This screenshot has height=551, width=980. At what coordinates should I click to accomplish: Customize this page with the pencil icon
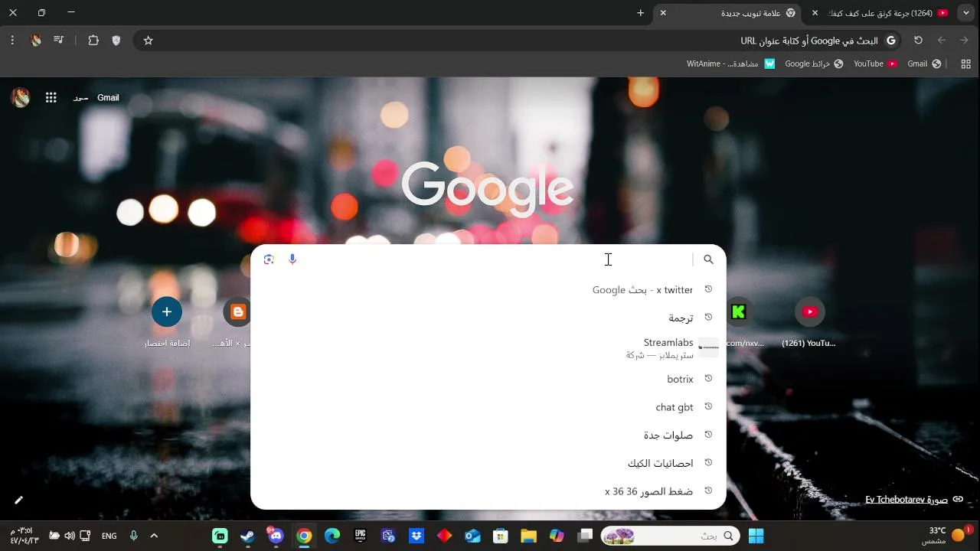pos(19,500)
